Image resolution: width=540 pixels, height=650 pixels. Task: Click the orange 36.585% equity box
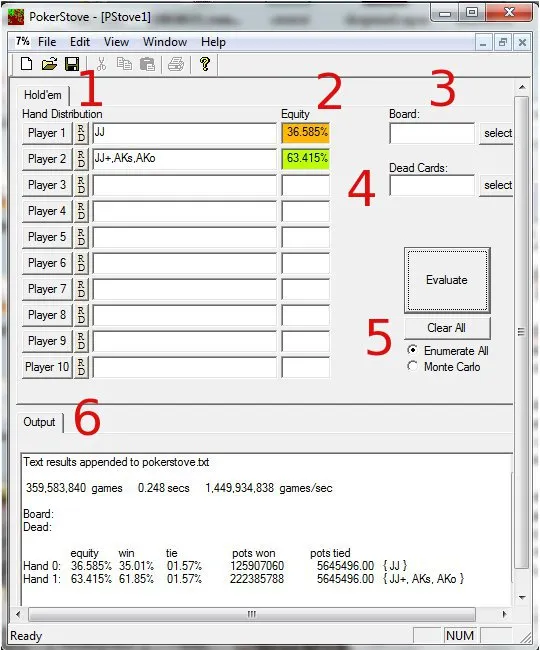coord(306,133)
